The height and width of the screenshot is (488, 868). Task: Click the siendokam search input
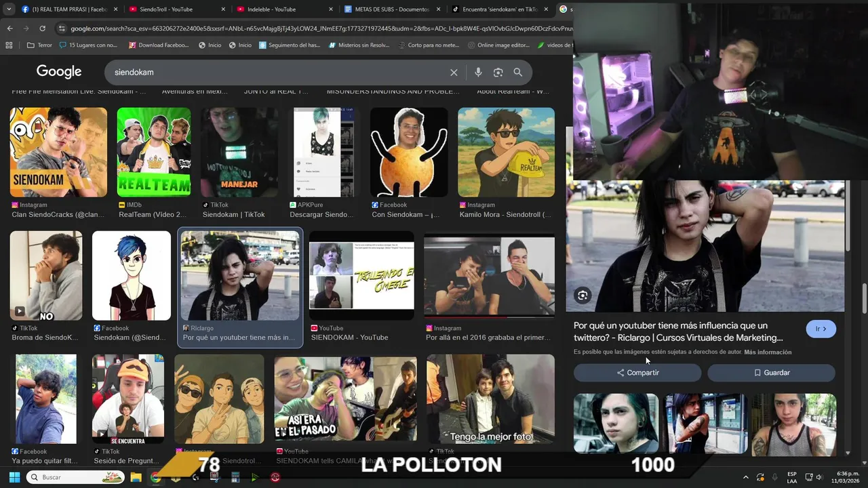point(278,73)
